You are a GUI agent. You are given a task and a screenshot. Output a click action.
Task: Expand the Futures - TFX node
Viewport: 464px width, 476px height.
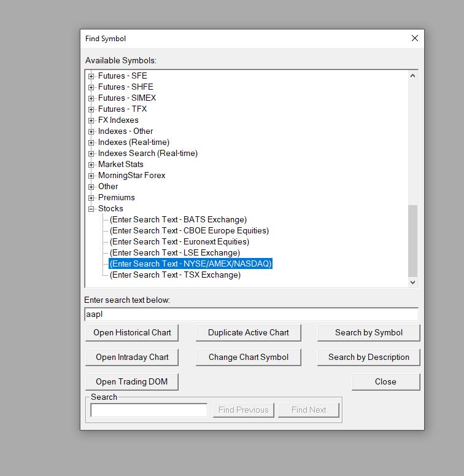pyautogui.click(x=91, y=109)
